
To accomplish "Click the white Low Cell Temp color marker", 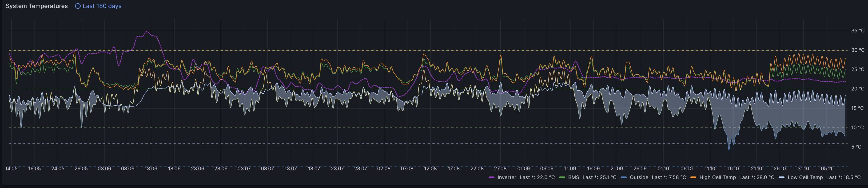I will [781, 178].
